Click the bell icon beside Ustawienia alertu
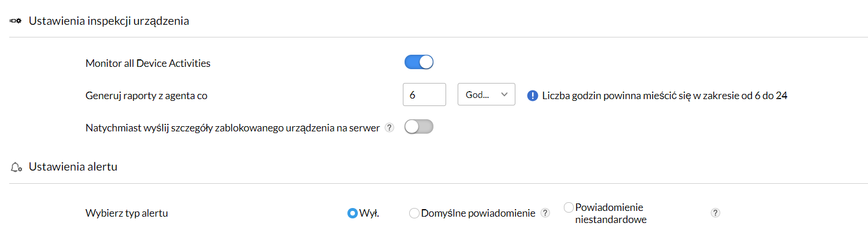This screenshot has height=242, width=868. [x=16, y=168]
